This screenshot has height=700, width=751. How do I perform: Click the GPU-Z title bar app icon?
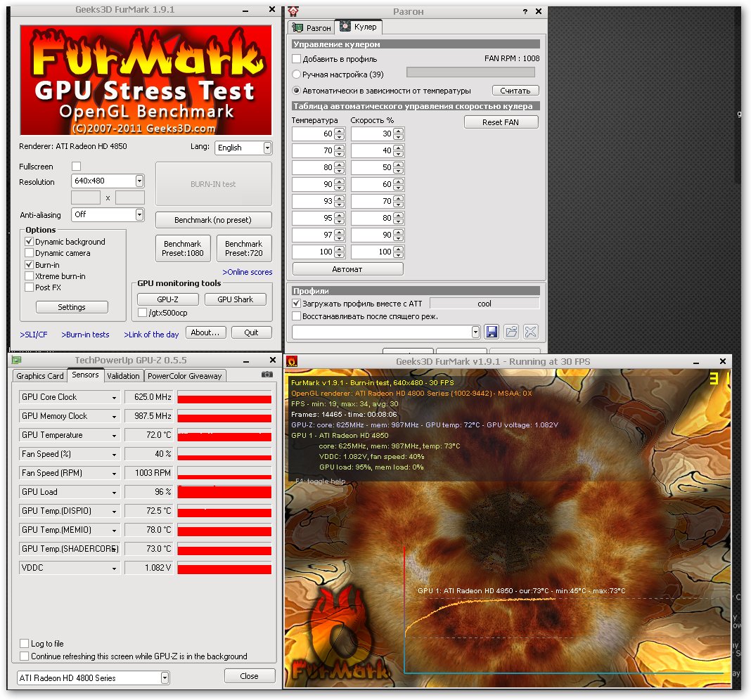[x=15, y=361]
